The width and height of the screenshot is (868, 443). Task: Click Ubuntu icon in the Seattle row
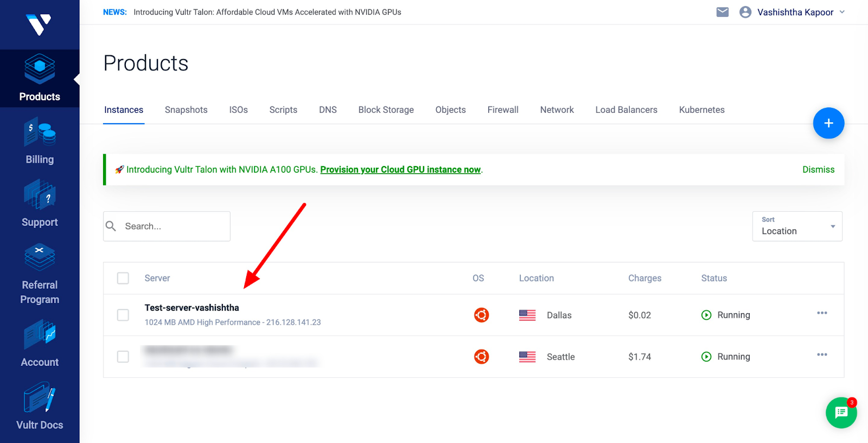pos(481,357)
